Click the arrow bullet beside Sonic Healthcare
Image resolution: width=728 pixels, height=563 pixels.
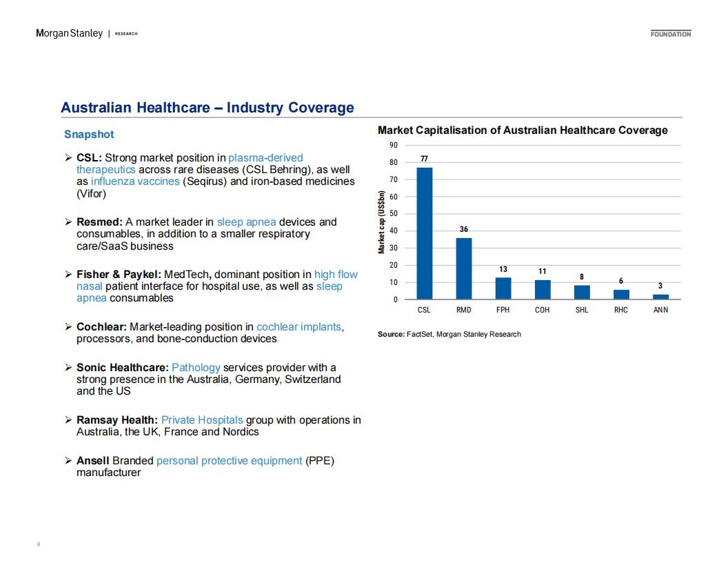pos(68,368)
